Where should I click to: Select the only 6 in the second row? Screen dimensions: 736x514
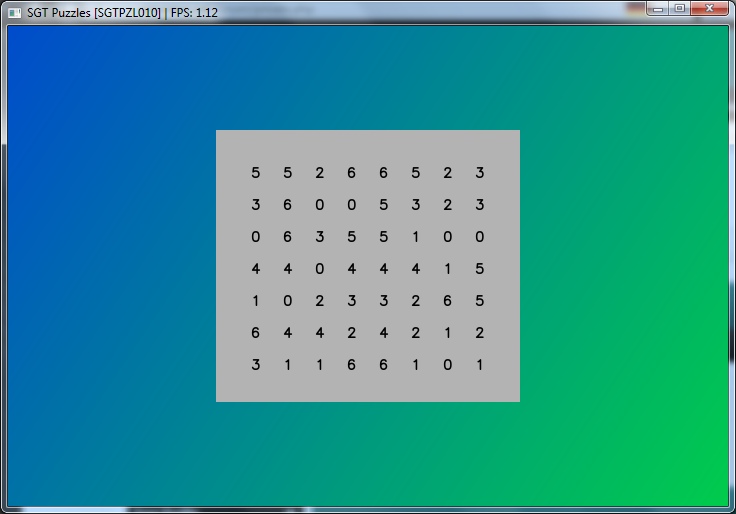(287, 205)
